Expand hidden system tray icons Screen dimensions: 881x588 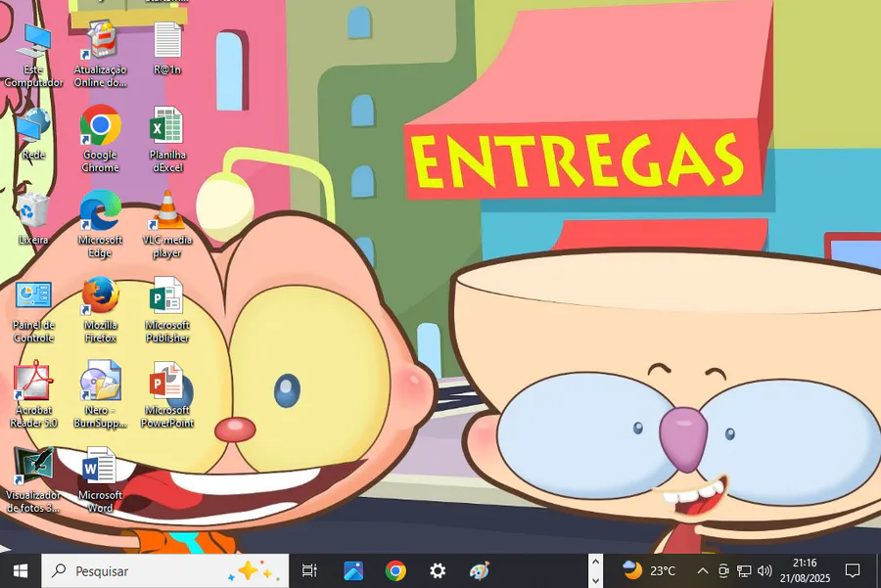coord(702,571)
